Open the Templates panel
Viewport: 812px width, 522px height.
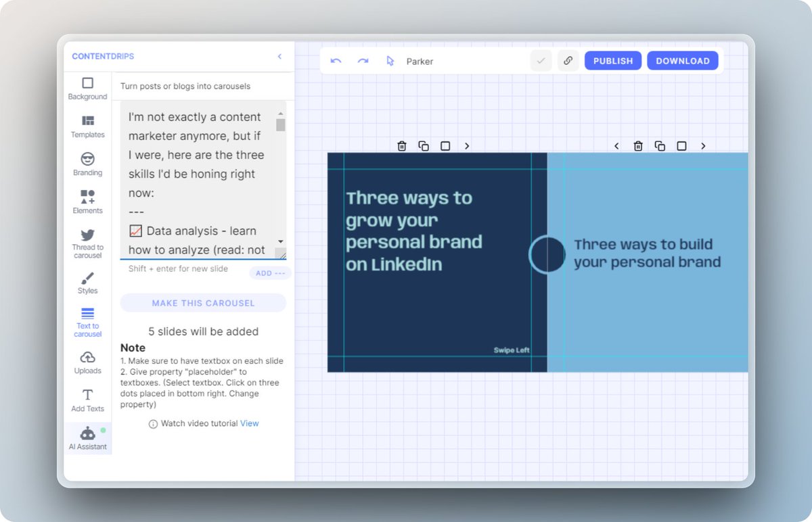pos(87,126)
